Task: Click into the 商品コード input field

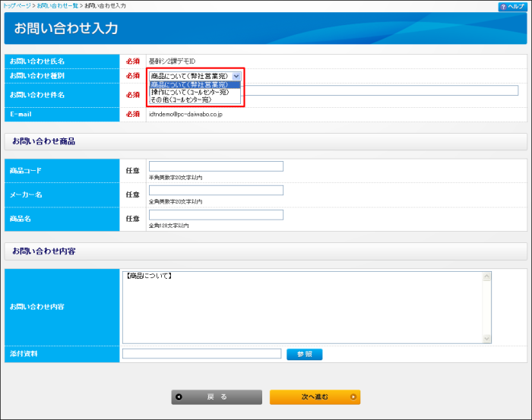Action: tap(216, 166)
